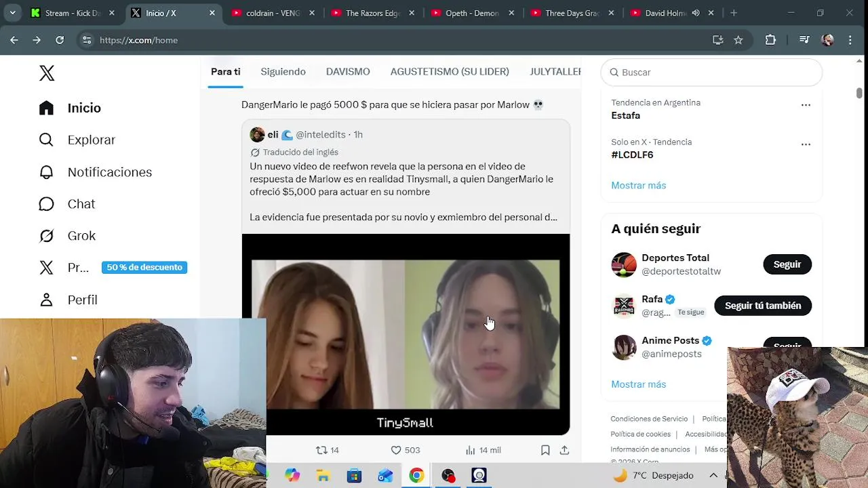Follow Deportes Total account

(787, 264)
